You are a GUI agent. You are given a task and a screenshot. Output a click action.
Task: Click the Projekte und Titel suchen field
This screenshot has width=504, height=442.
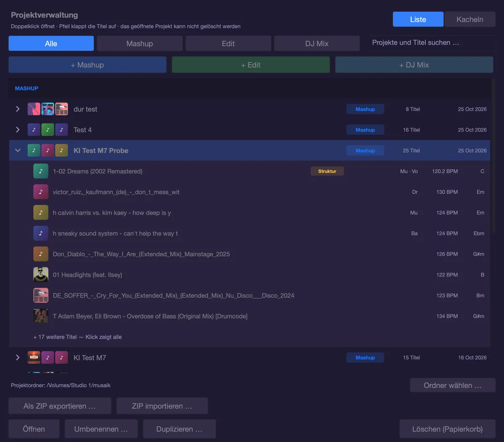pyautogui.click(x=432, y=43)
